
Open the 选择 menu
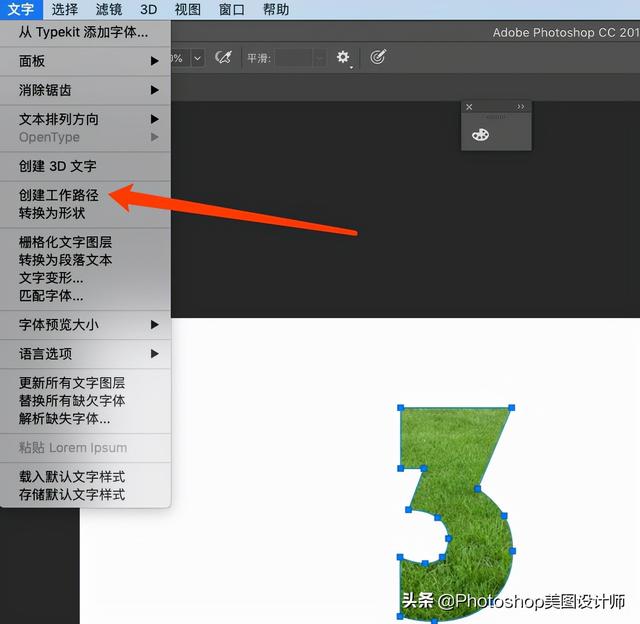pyautogui.click(x=65, y=9)
